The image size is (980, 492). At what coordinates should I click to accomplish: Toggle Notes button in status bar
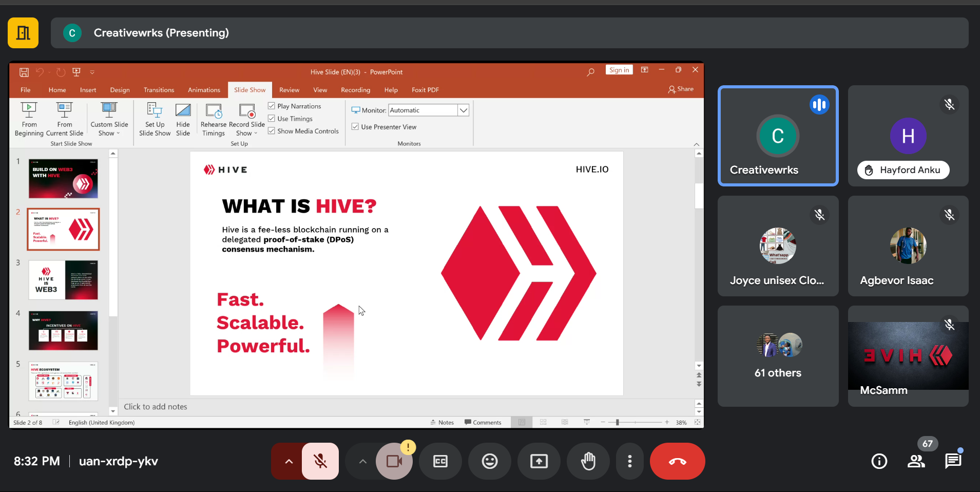point(442,422)
